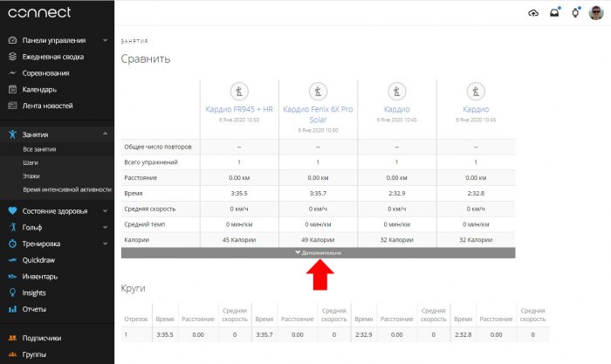Click the Общее число повторов row label
This screenshot has width=611, height=364.
click(x=158, y=147)
